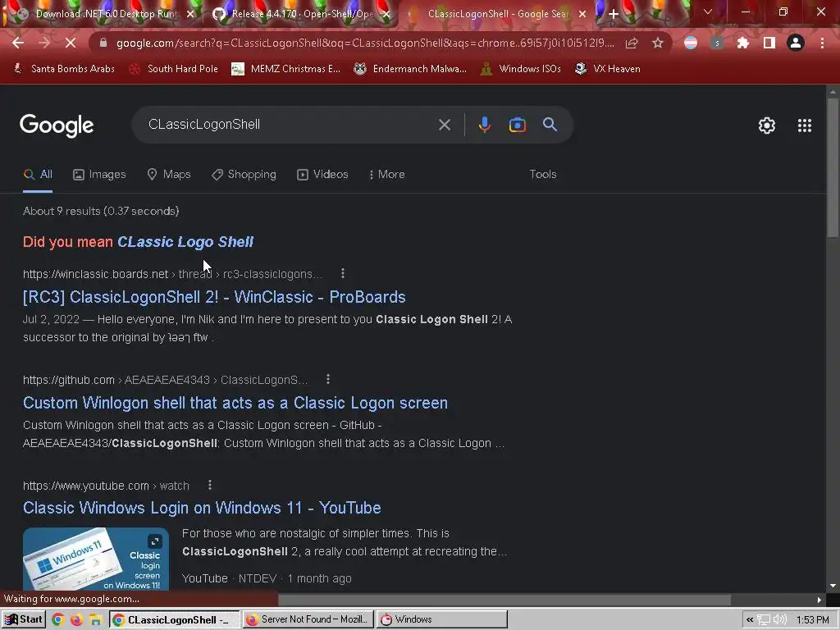This screenshot has width=840, height=630.
Task: Open the Google apps grid
Action: click(804, 126)
